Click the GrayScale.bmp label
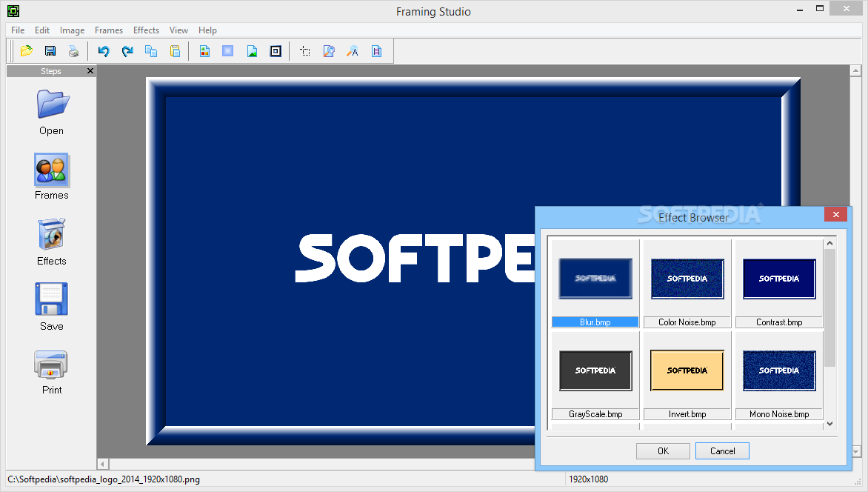This screenshot has height=492, width=868. coord(595,414)
